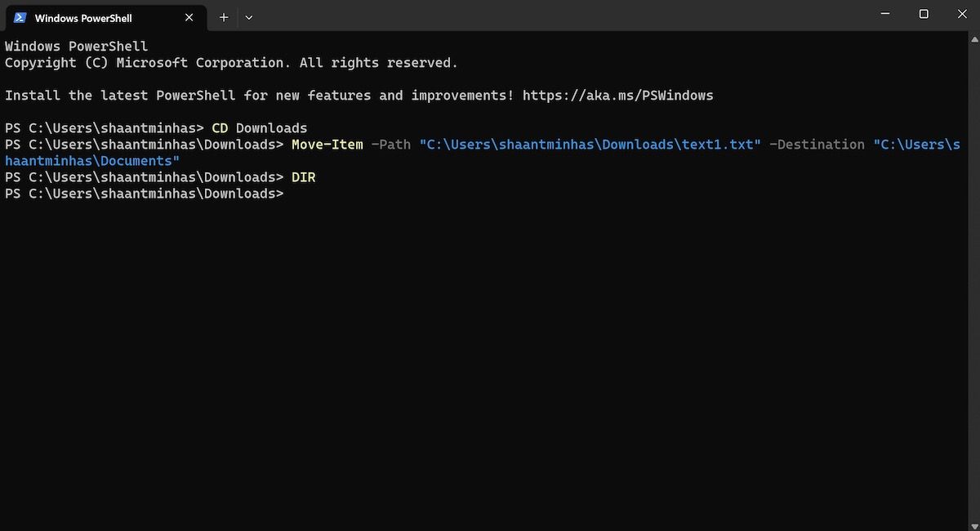Expand the terminal profiles menu next to plus button

[248, 17]
